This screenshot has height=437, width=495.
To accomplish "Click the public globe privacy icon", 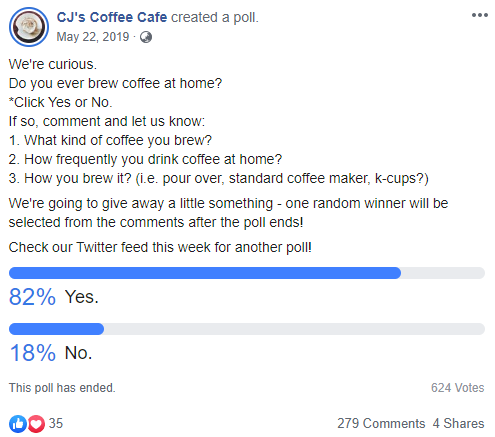I will click(146, 37).
